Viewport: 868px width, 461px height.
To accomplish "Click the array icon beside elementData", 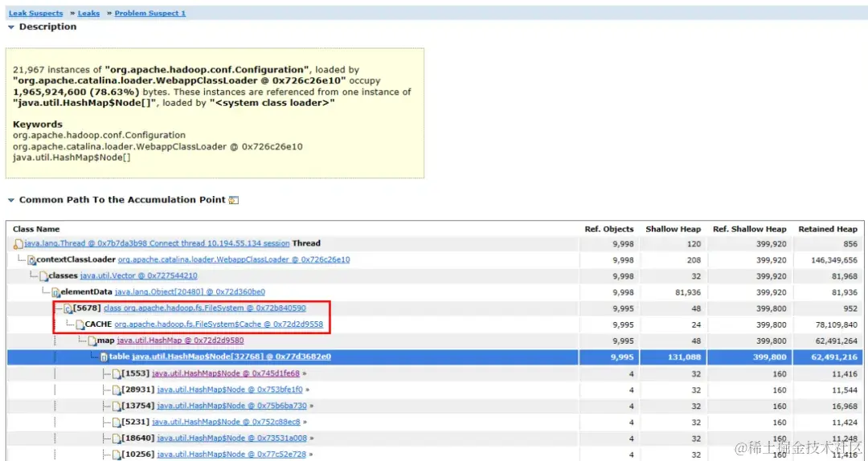I will tap(56, 292).
